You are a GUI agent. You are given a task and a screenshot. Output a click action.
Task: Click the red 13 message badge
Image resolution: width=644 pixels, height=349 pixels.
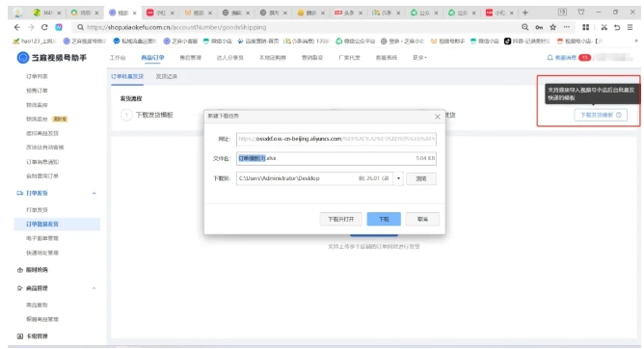584,58
